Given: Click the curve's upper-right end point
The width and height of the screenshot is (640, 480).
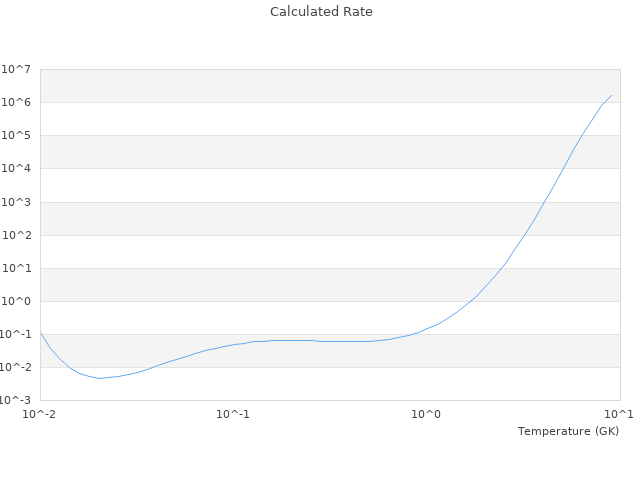Looking at the screenshot, I should (611, 95).
